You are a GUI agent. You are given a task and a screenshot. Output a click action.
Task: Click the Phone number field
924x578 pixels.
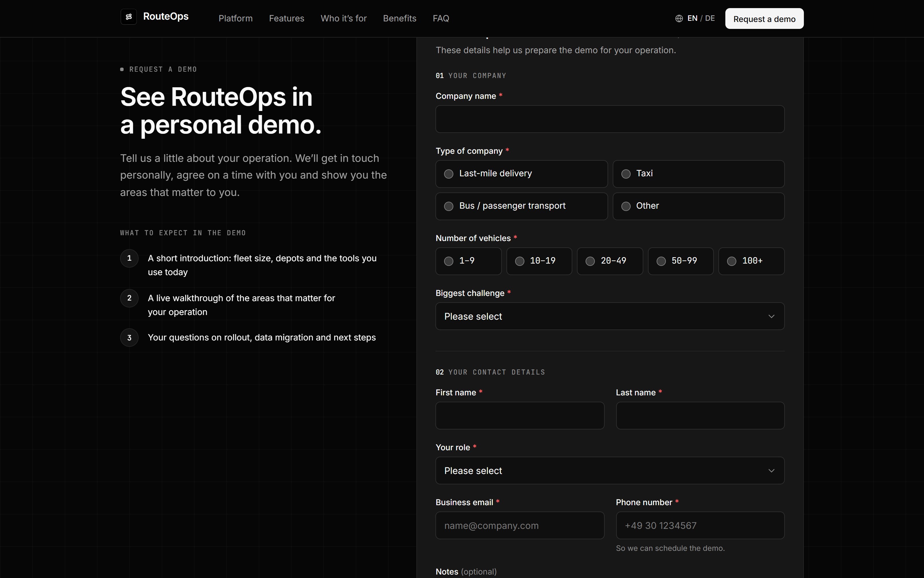[700, 526]
